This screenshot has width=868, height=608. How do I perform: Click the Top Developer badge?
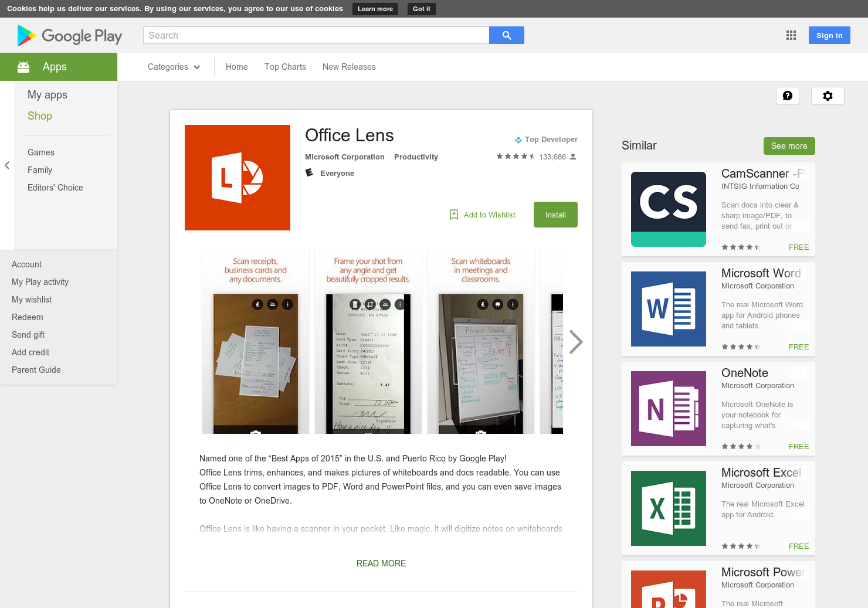pyautogui.click(x=545, y=140)
